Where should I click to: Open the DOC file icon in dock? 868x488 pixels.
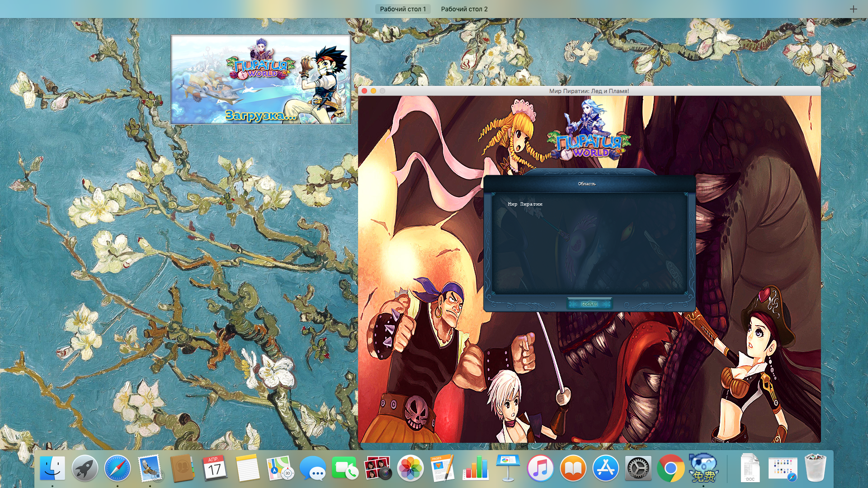[750, 468]
